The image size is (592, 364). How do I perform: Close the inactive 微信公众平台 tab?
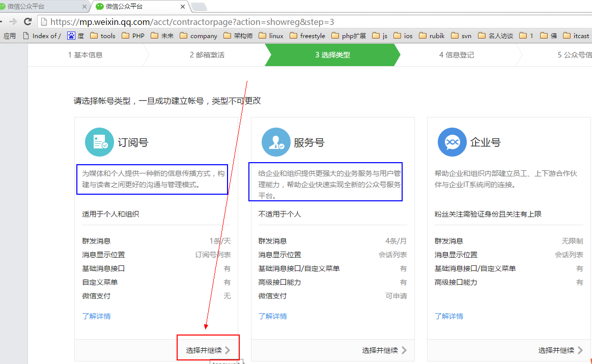point(83,7)
